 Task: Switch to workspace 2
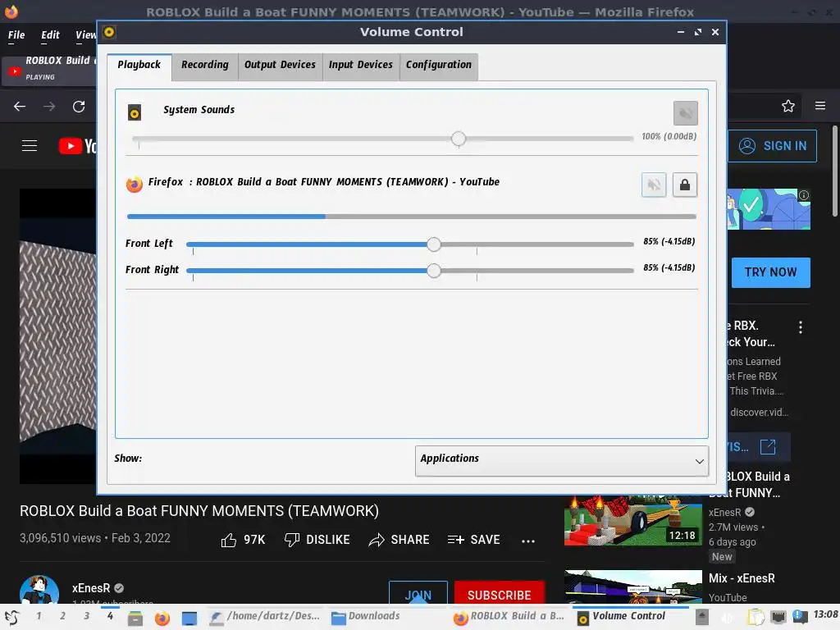click(x=62, y=616)
